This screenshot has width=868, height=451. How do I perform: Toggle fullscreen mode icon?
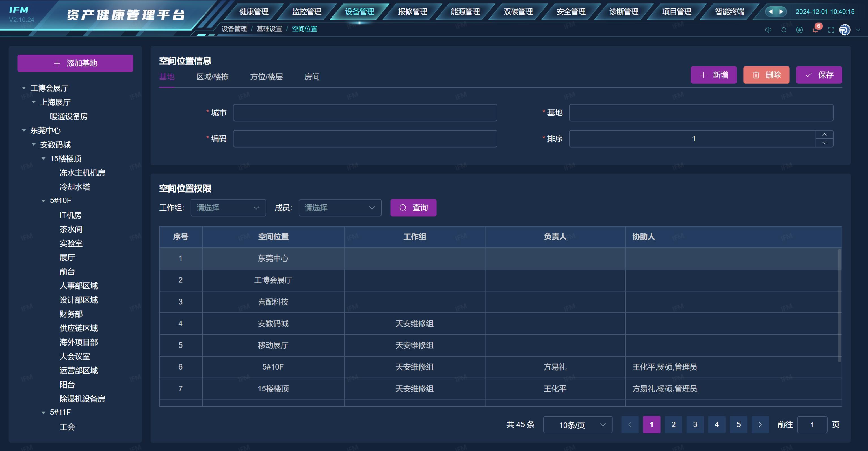(831, 30)
